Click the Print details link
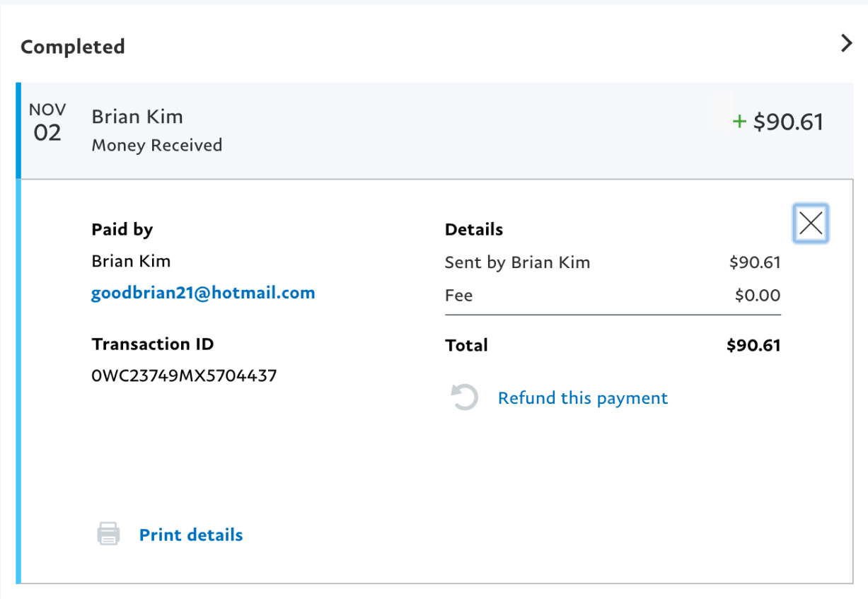The height and width of the screenshot is (599, 868). pos(191,535)
